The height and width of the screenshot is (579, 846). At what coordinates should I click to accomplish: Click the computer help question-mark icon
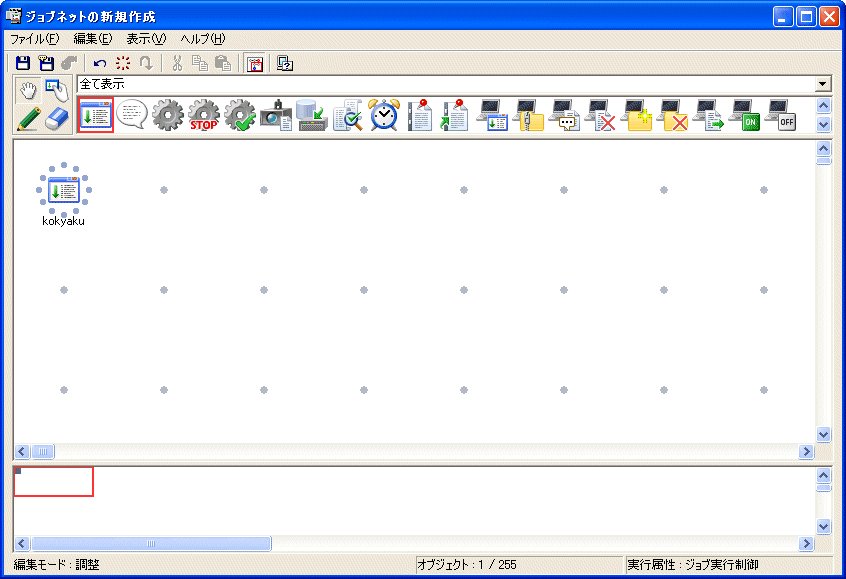tap(285, 64)
